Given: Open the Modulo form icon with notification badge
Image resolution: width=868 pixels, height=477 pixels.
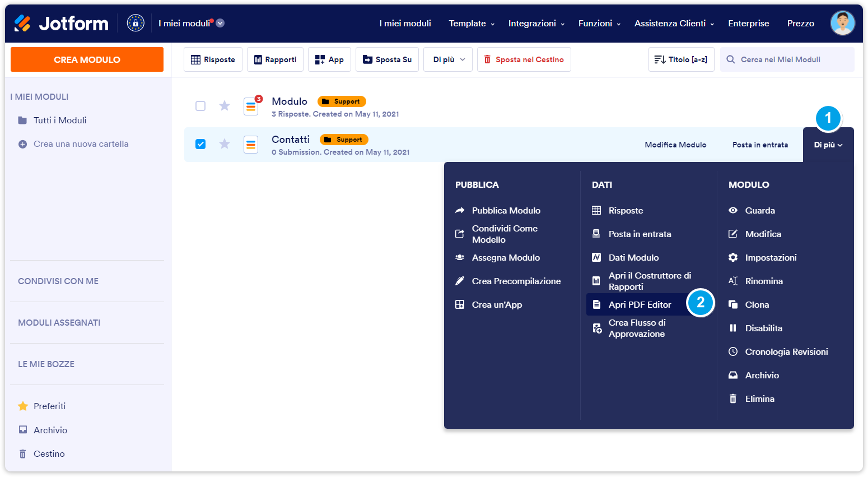Looking at the screenshot, I should [251, 105].
